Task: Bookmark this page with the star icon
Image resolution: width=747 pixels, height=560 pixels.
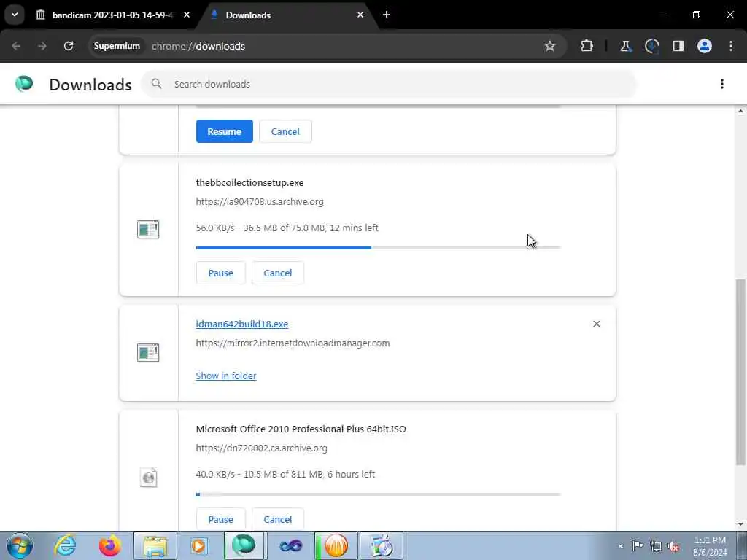Action: [550, 46]
